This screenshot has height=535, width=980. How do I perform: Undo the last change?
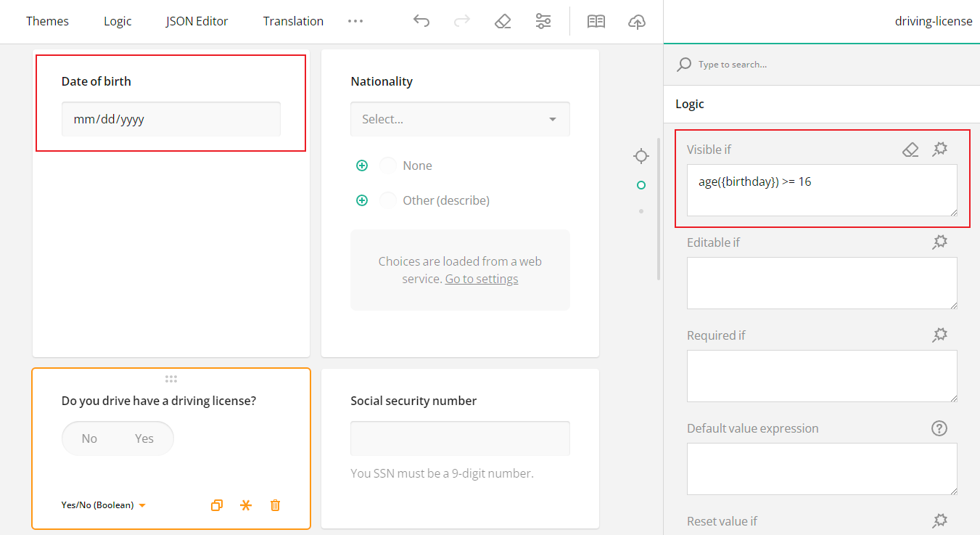[421, 21]
